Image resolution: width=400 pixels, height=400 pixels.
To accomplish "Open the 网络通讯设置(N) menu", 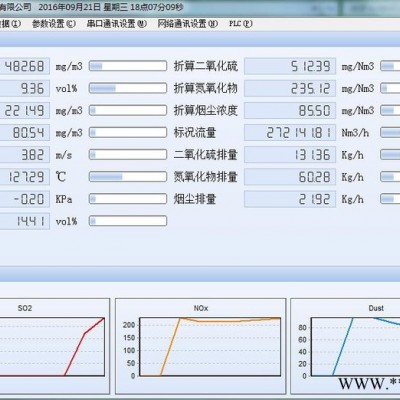I will pos(188,24).
